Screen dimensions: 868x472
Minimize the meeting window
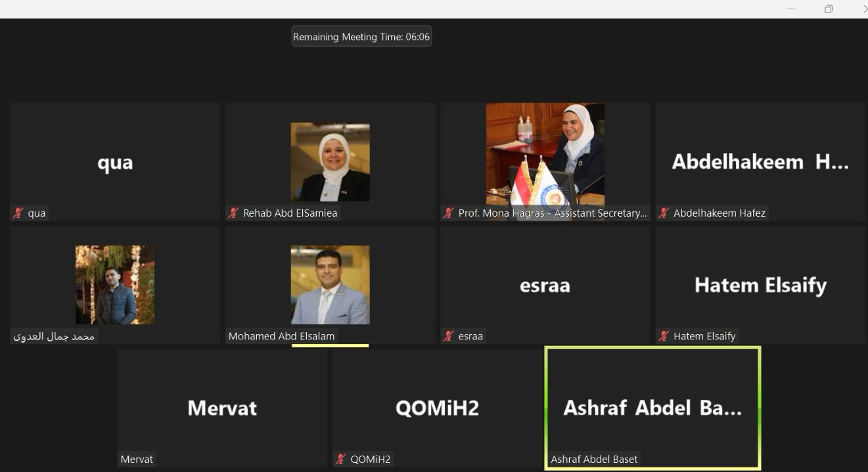tap(791, 9)
